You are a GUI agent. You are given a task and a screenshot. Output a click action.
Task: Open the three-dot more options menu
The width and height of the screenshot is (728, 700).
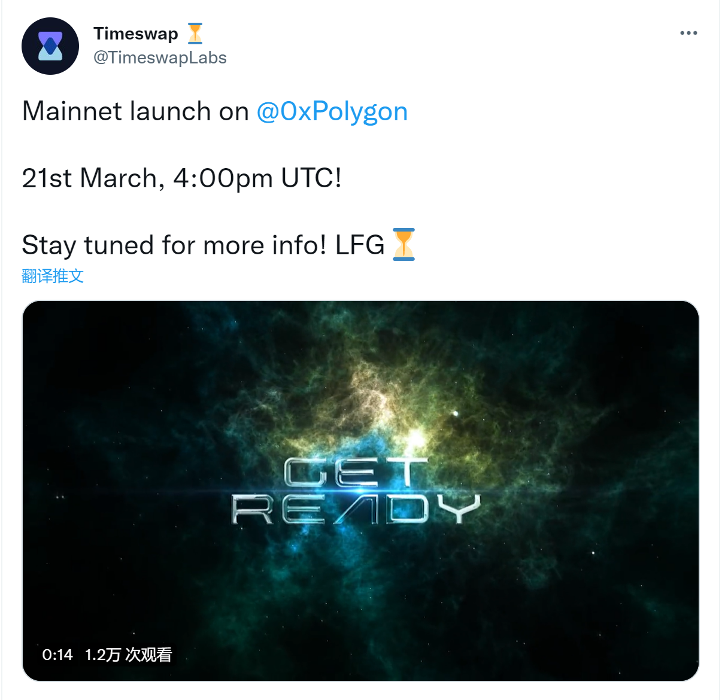(688, 33)
